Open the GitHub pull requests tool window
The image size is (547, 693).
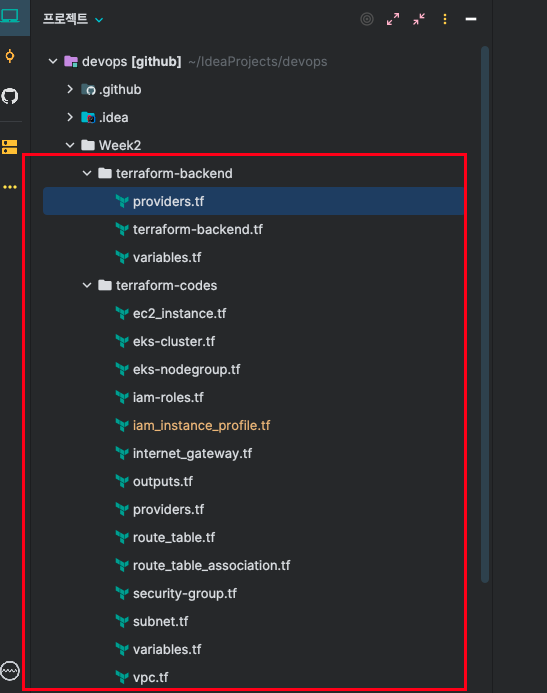click(x=10, y=96)
